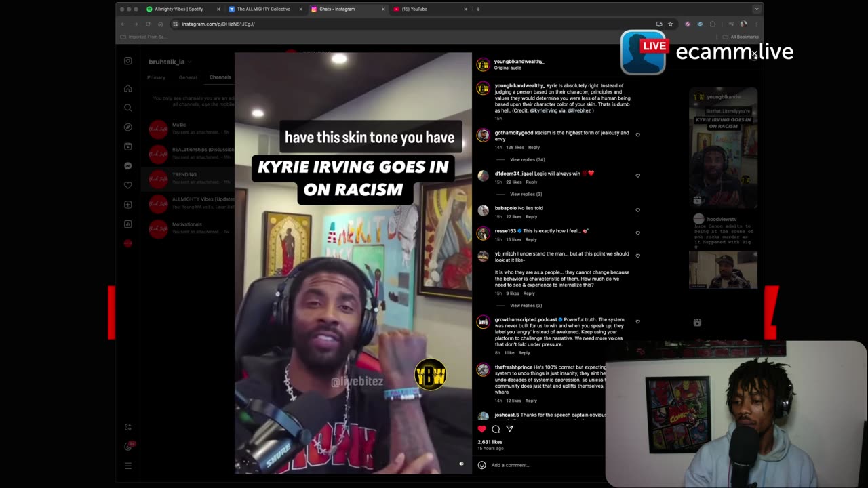Expand View replies (3) under yb_mitch

(526, 305)
